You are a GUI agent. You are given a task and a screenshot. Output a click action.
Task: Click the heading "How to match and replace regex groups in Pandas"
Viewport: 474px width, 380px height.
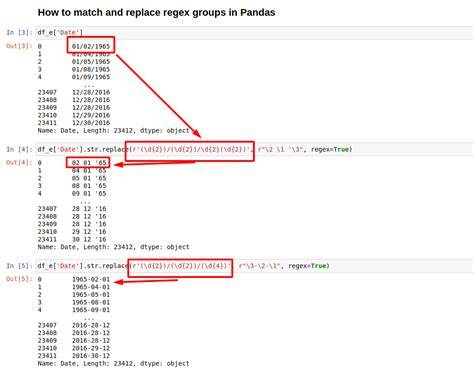click(156, 13)
